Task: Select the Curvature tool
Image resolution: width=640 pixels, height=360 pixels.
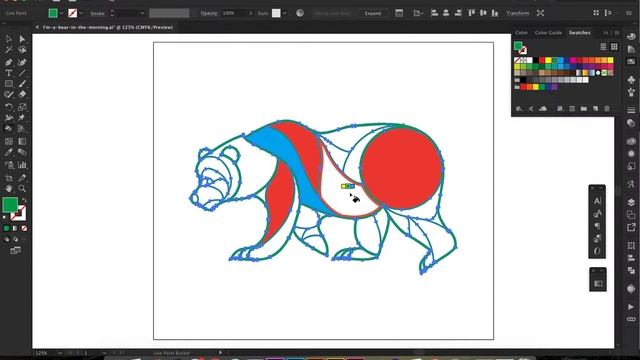Action: (22, 62)
